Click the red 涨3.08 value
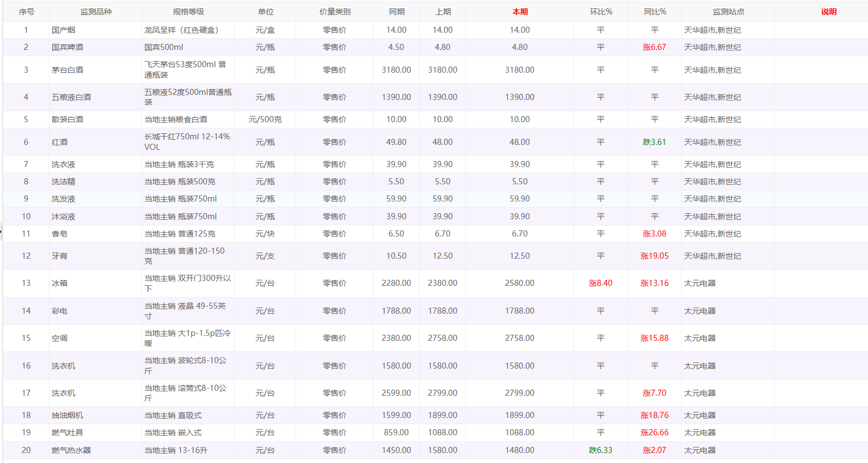868x463 pixels. tap(655, 234)
